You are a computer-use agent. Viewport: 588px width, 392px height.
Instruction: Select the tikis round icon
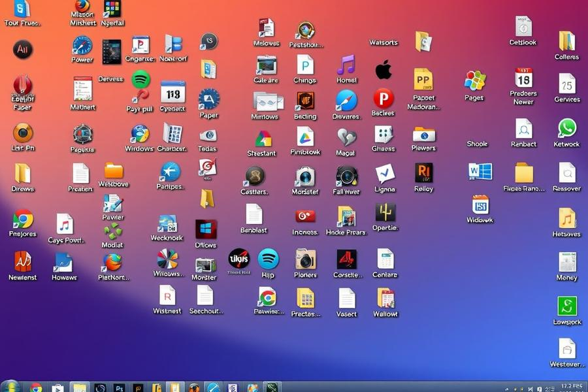[x=239, y=259]
